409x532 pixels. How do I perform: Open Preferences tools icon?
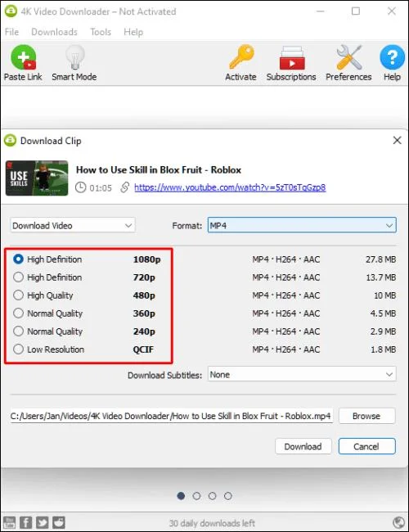point(349,57)
